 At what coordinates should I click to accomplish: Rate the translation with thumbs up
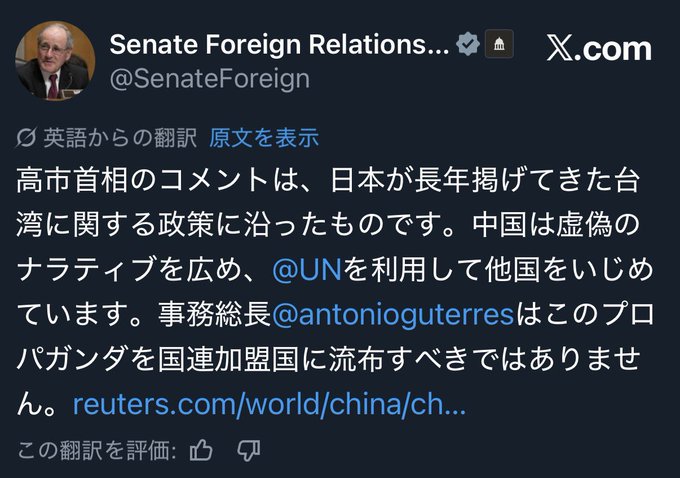[201, 450]
